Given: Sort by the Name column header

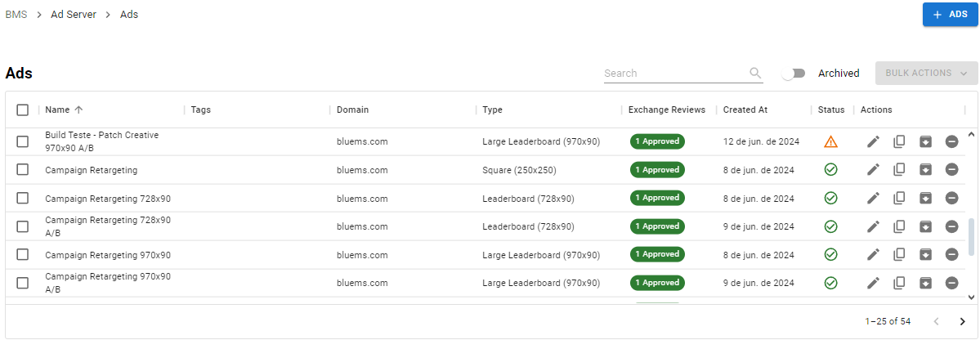Looking at the screenshot, I should [x=57, y=110].
